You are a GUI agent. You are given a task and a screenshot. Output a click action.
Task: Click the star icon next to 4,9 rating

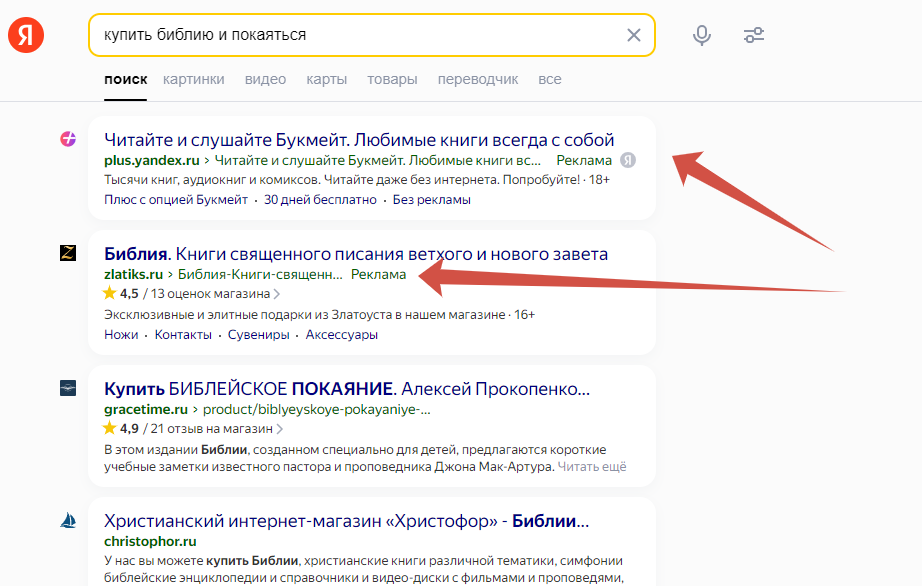click(x=109, y=428)
